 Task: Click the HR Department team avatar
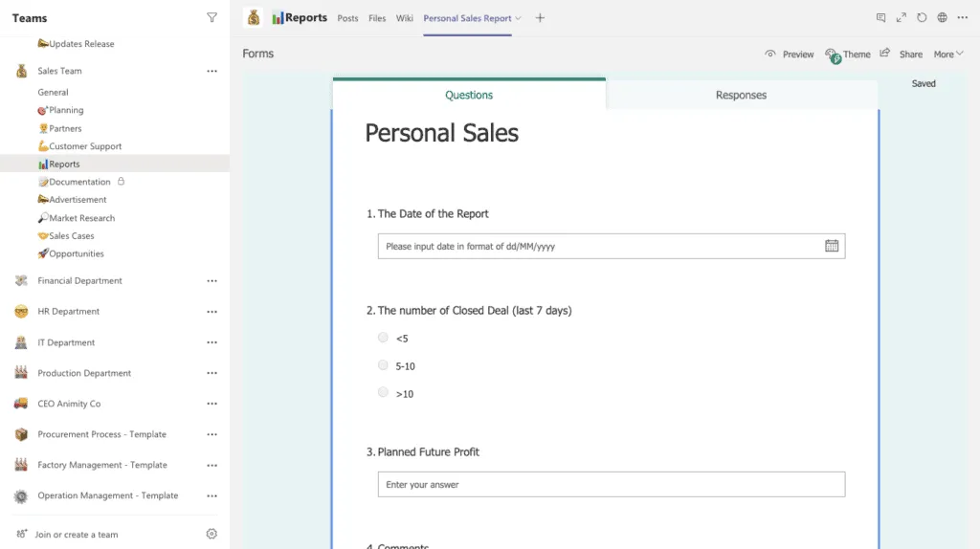click(x=21, y=311)
